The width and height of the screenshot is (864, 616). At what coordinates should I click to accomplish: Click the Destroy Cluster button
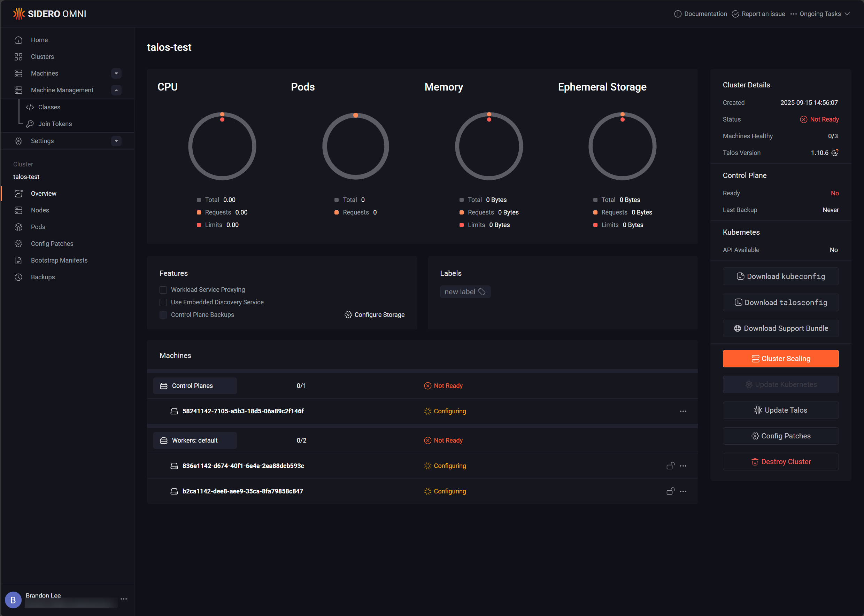pos(780,462)
